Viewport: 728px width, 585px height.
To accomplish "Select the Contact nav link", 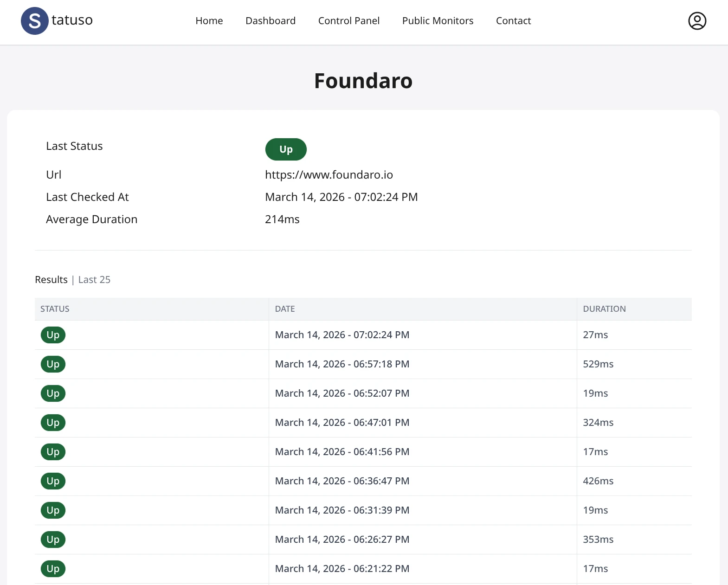I will pos(513,21).
